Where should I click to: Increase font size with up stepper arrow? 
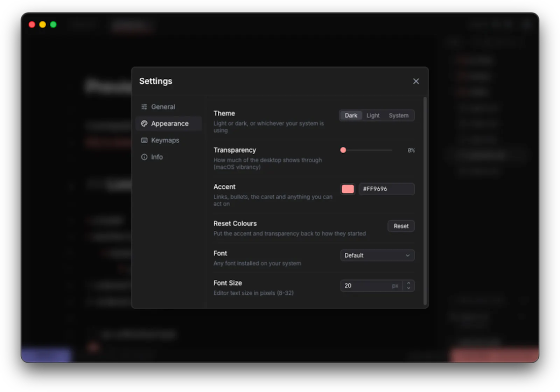(408, 283)
